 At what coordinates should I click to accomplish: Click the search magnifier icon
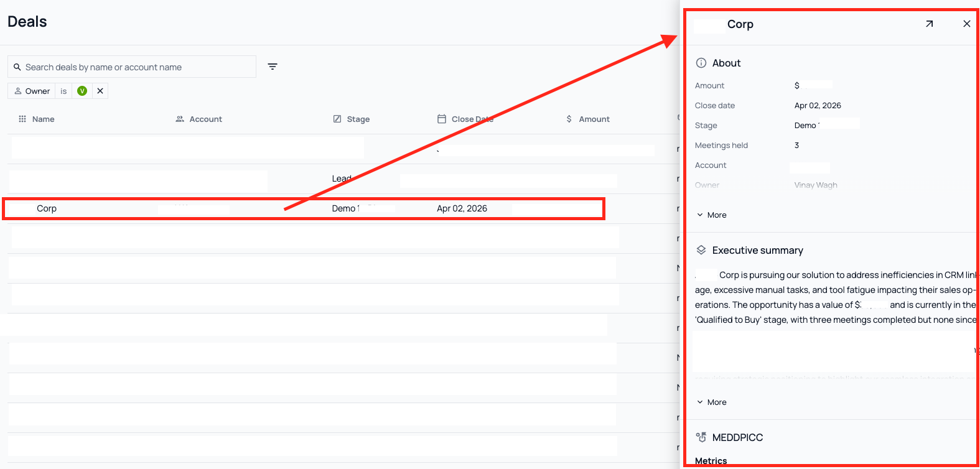point(17,67)
